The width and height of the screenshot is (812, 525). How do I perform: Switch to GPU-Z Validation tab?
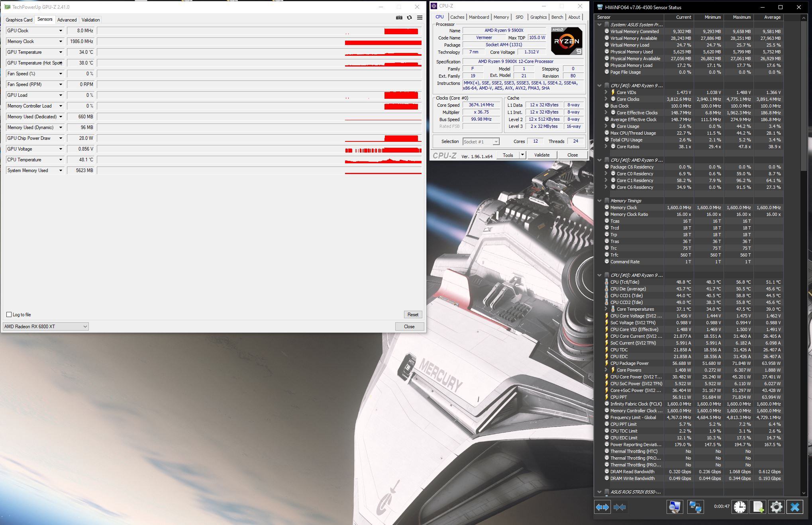coord(90,20)
